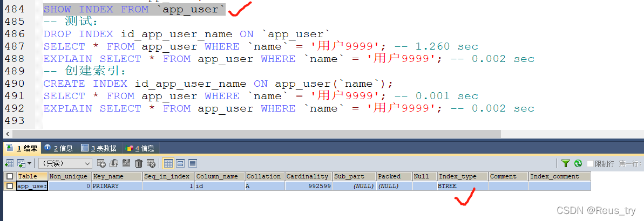Screen dimensions: 644x221
Task: Switch to text view mode
Action: click(x=193, y=163)
